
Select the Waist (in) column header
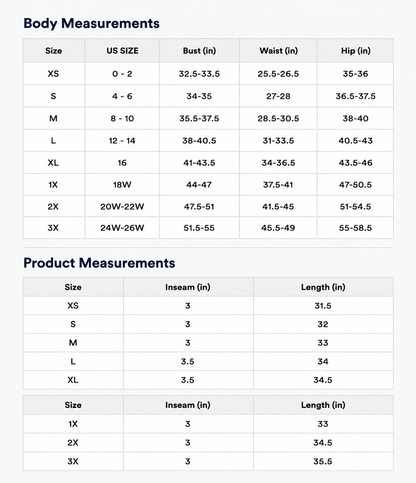[278, 51]
